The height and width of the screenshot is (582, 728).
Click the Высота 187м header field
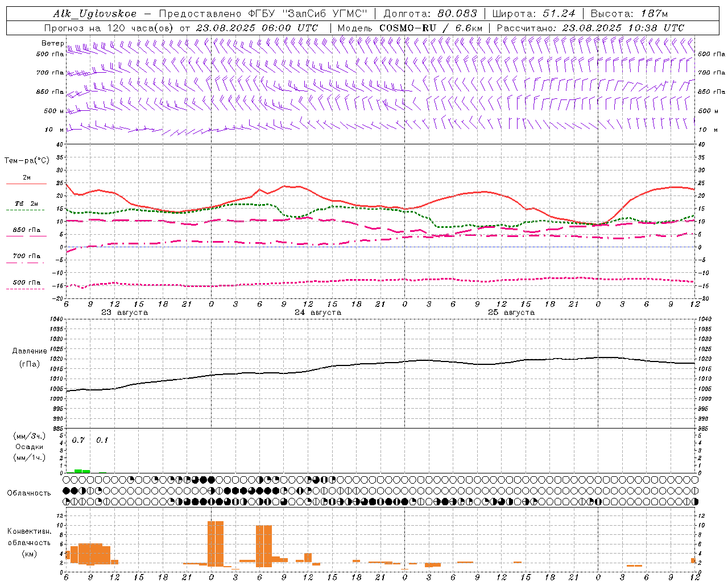(x=629, y=14)
